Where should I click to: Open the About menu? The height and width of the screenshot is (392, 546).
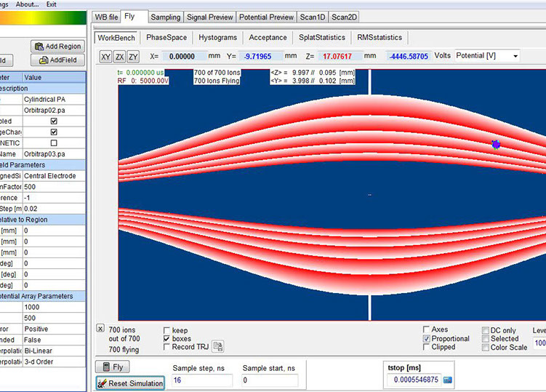point(26,4)
